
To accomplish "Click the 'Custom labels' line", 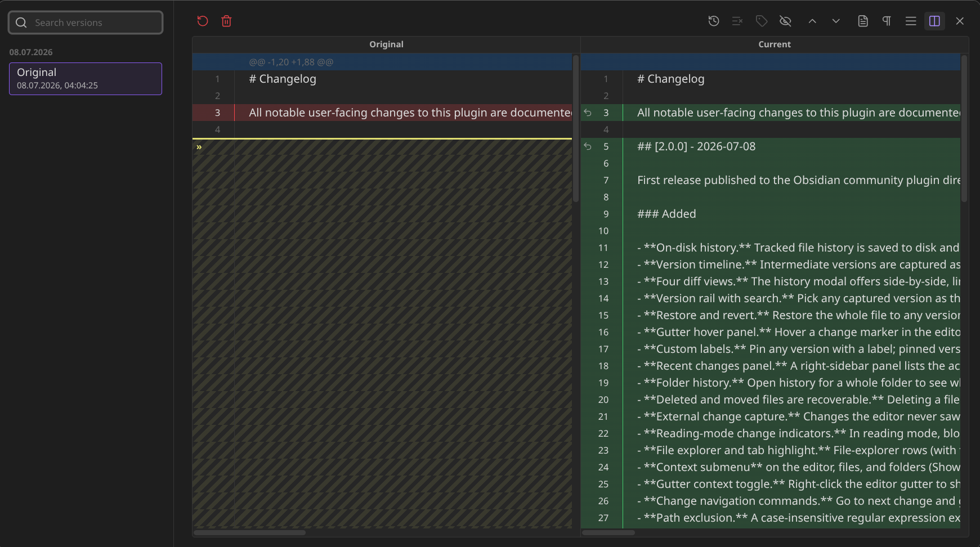I will point(771,349).
